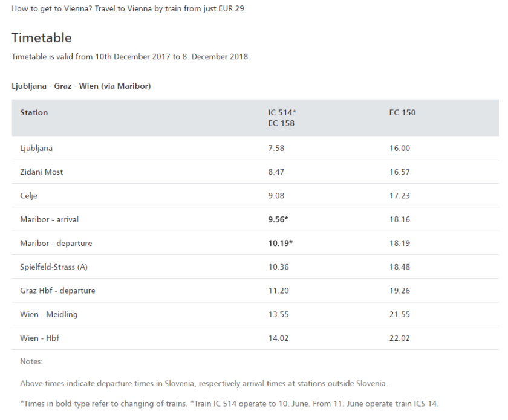Click the Notes label below the table

point(30,361)
